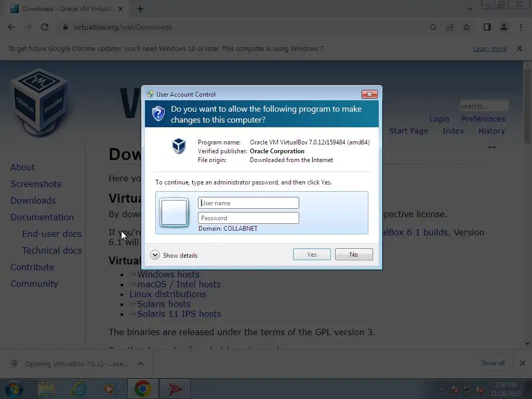
Task: Open the Screenshots sidebar link
Action: tap(36, 184)
